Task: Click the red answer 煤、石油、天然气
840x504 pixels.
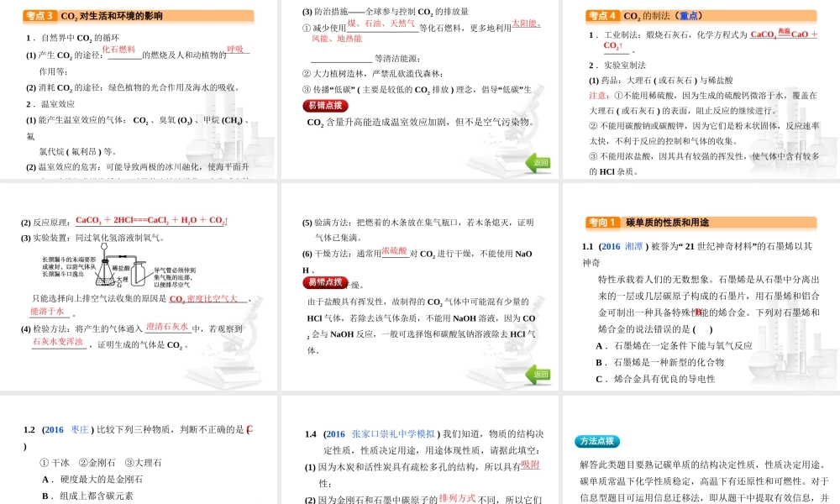Action: pyautogui.click(x=381, y=23)
